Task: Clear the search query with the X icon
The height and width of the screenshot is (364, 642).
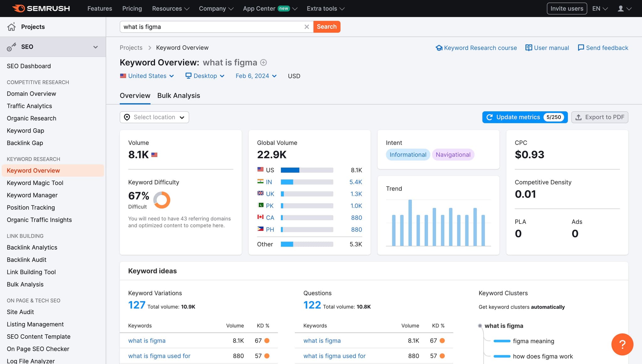Action: [x=307, y=27]
